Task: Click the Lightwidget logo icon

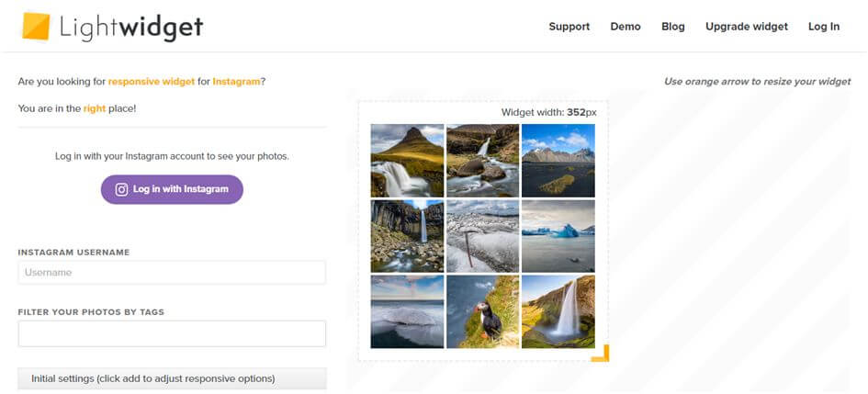Action: 37,27
